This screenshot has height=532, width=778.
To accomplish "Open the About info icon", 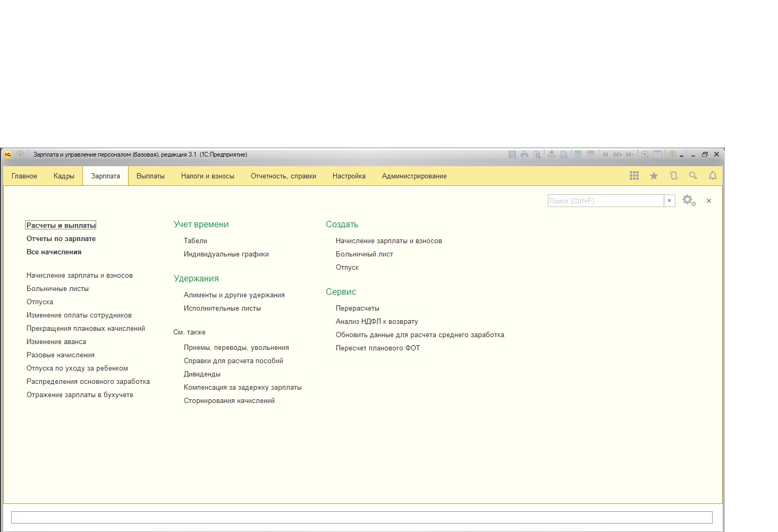I will tap(672, 155).
